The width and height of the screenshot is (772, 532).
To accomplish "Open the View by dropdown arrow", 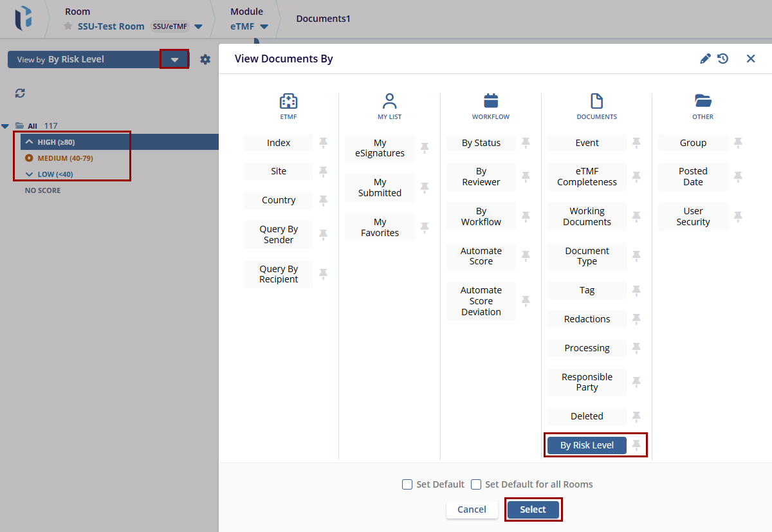I will (x=174, y=59).
